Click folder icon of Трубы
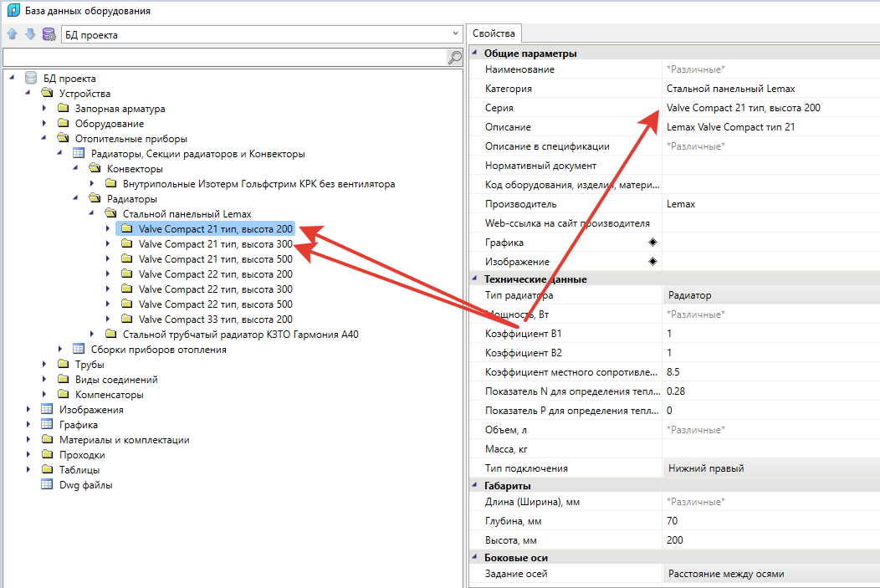This screenshot has height=588, width=880. point(64,364)
